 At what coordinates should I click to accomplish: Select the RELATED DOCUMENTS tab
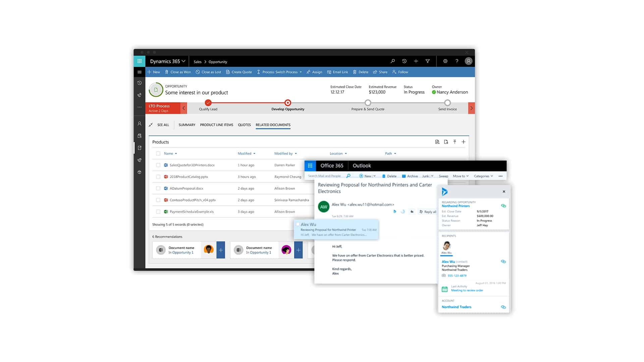pos(273,125)
